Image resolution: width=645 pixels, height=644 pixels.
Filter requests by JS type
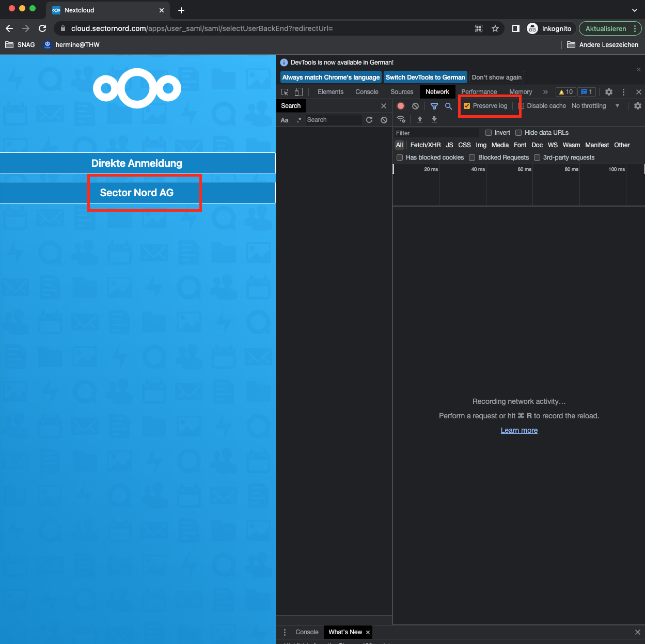[x=449, y=145]
